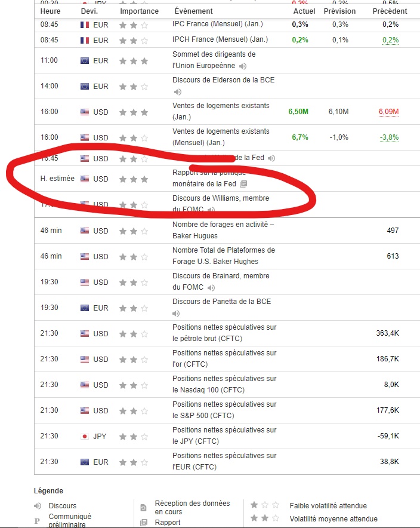Click France flag in IPC France row
Screen dimensions: 420x528
tap(85, 25)
